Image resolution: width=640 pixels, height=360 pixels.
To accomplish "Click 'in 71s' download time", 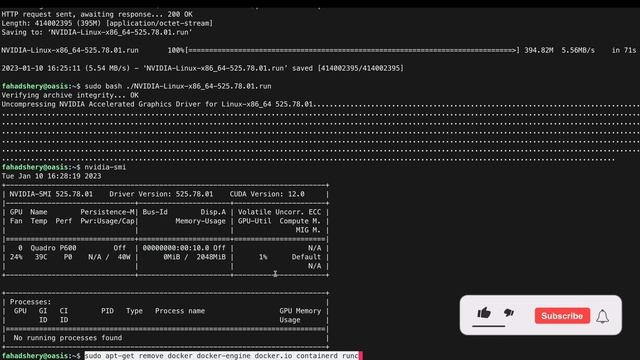I will 624,50.
